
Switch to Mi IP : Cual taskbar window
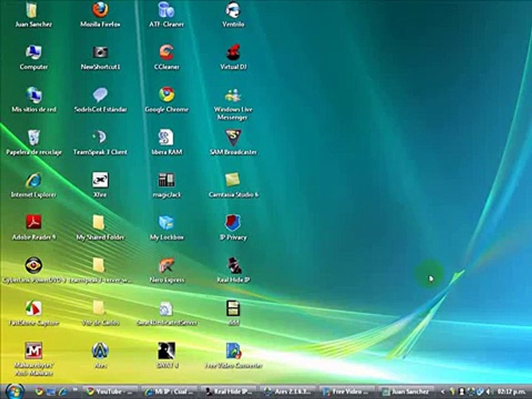tap(170, 392)
